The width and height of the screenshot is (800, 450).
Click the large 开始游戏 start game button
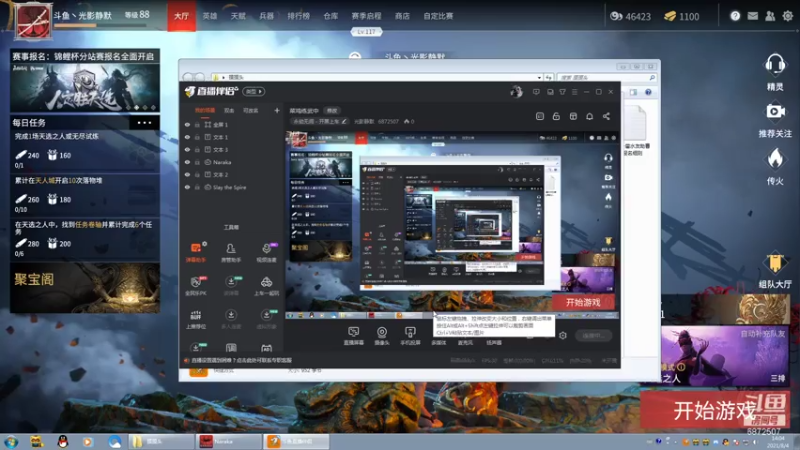[715, 410]
